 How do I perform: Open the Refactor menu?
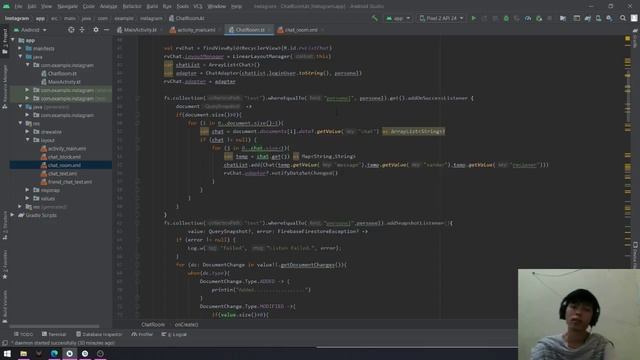[x=132, y=6]
